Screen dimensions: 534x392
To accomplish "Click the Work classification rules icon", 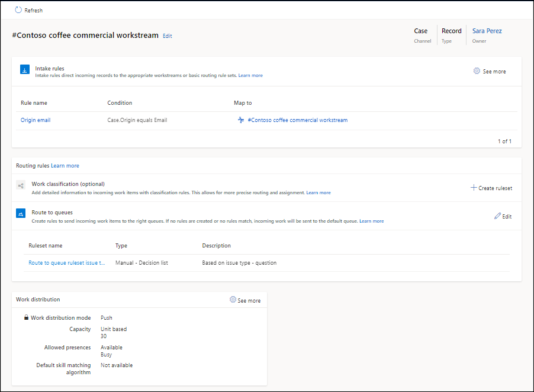I will tap(20, 185).
